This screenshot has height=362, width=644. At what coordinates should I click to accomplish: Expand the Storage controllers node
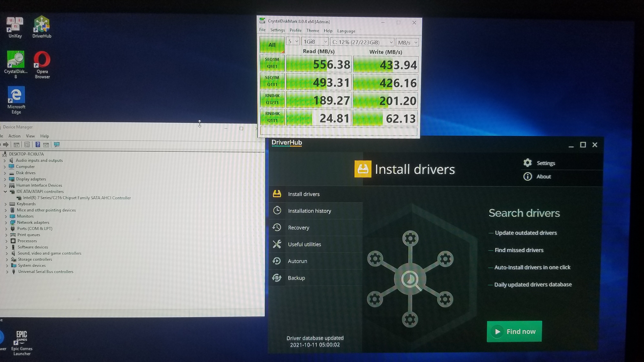(x=7, y=259)
